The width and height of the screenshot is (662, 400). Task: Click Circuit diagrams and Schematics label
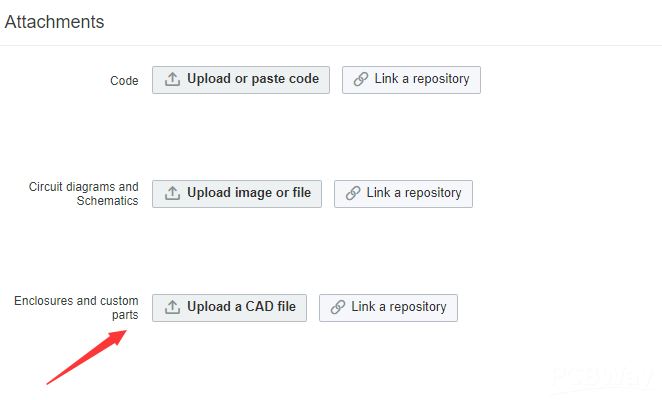click(84, 193)
